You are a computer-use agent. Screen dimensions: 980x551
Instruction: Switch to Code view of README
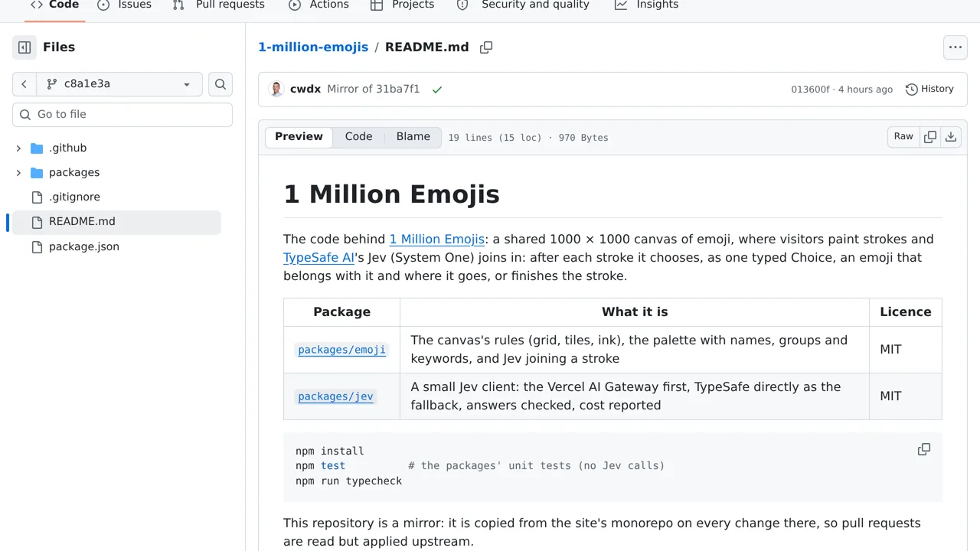tap(358, 137)
